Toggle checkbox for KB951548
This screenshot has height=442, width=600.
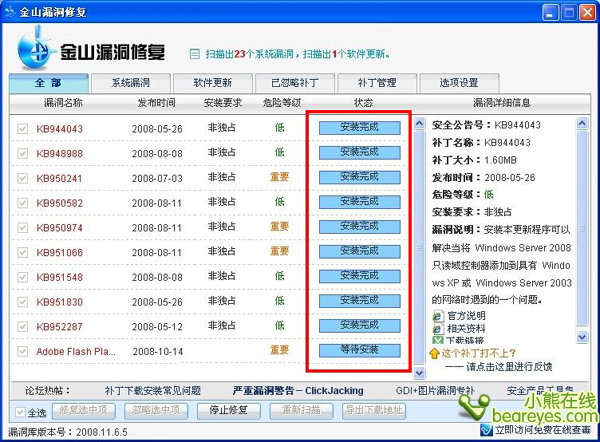[23, 277]
